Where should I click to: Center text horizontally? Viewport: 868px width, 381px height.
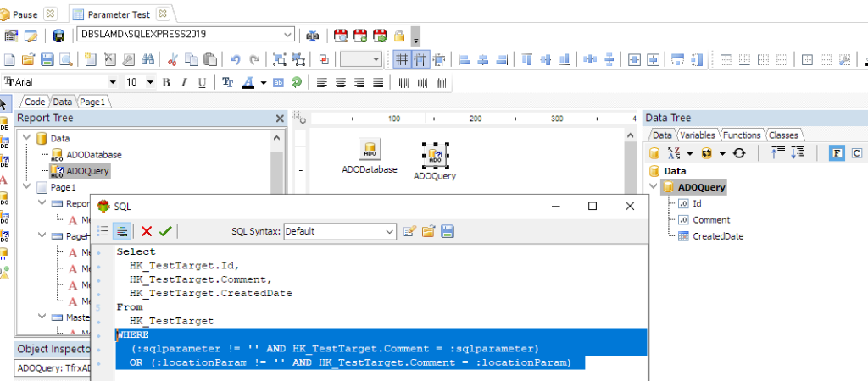341,83
